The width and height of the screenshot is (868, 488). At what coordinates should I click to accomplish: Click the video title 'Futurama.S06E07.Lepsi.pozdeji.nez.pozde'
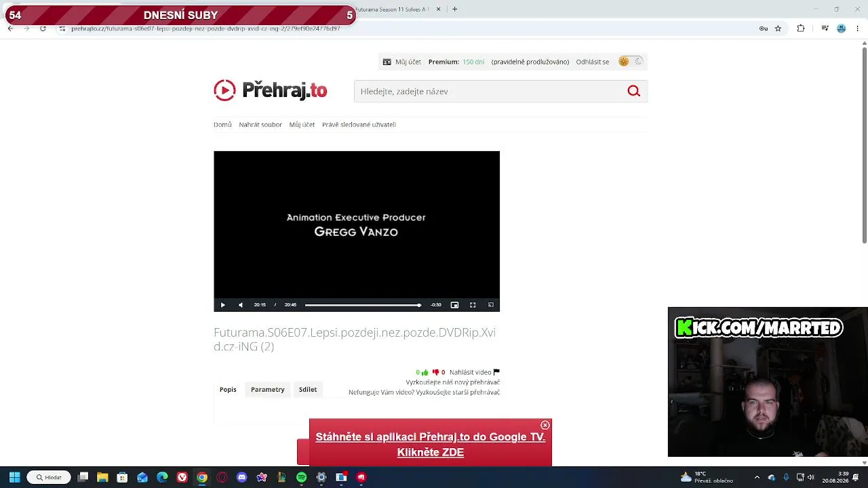point(355,340)
